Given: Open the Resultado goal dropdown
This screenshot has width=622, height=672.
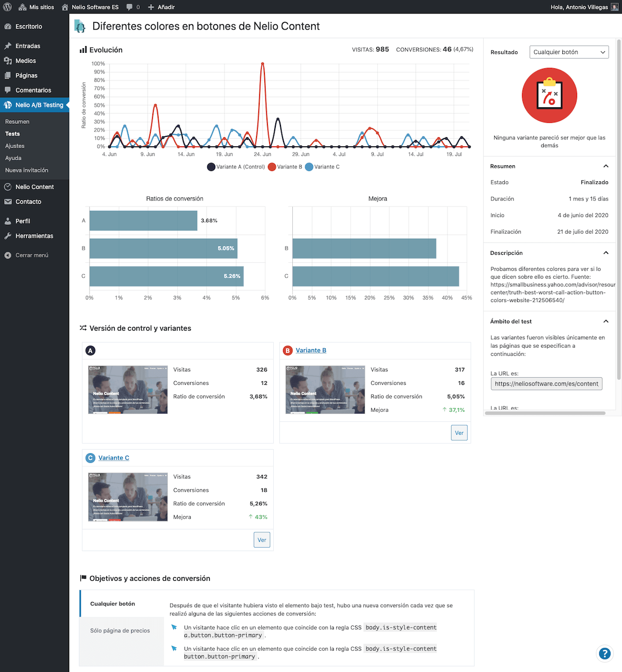Looking at the screenshot, I should pos(569,52).
